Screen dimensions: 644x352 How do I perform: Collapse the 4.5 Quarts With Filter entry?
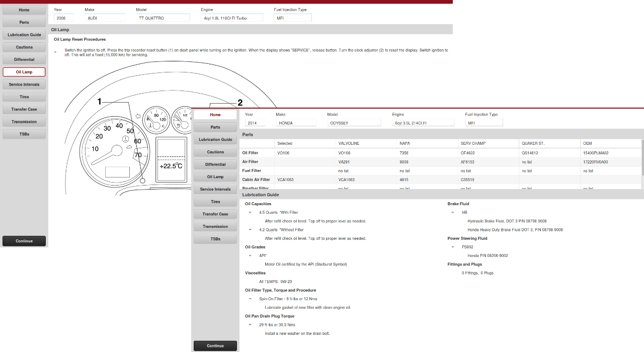(250, 212)
